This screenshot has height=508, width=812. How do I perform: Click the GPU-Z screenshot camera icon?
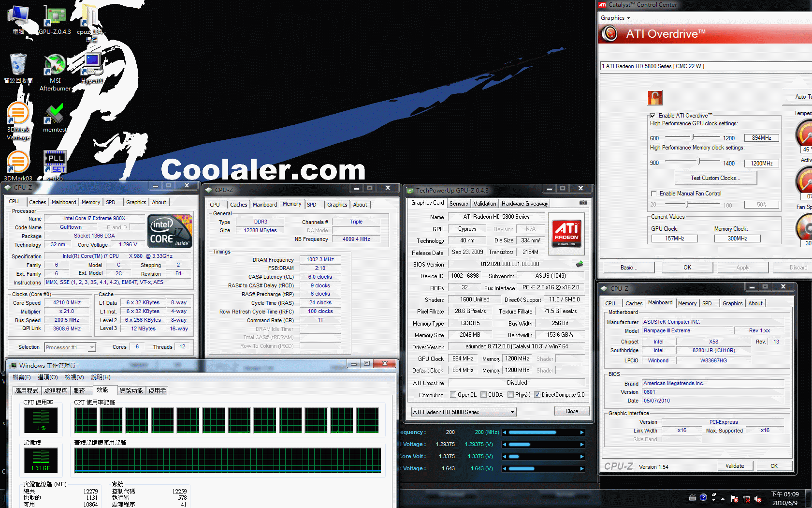pyautogui.click(x=583, y=203)
